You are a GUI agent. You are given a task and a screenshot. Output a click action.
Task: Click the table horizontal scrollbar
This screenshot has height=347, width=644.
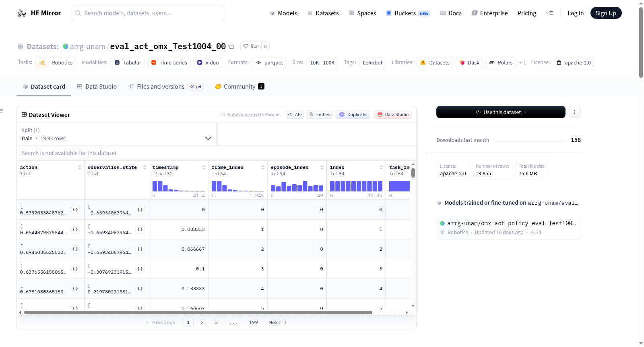point(198,312)
